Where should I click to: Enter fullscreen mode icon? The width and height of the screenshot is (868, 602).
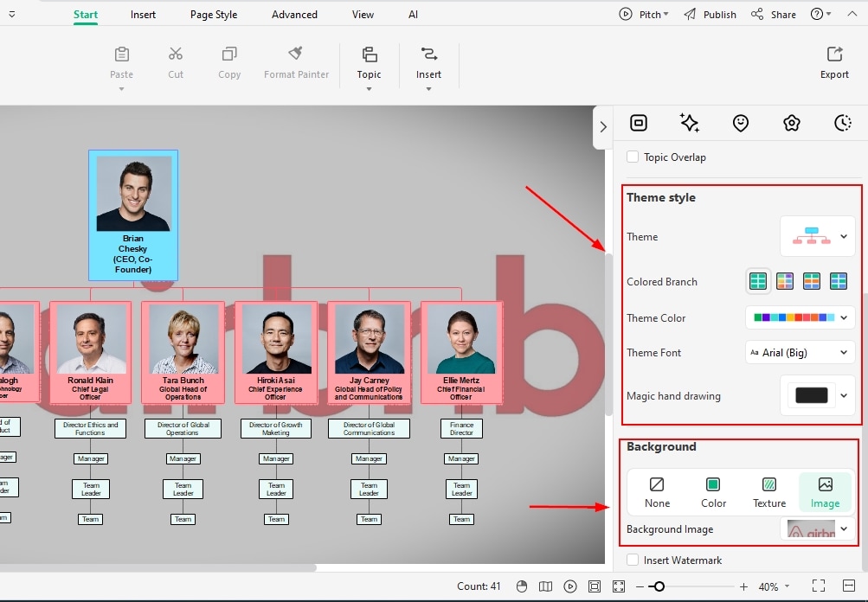click(819, 586)
